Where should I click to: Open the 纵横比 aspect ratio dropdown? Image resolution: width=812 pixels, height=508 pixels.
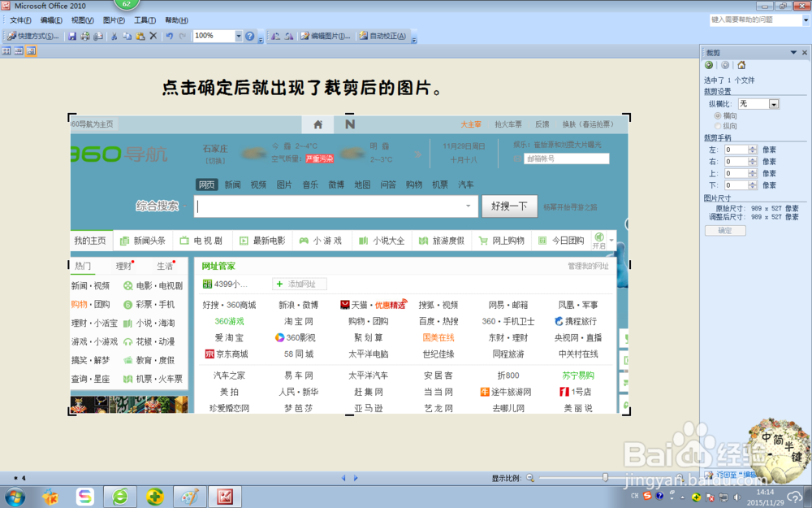tap(774, 104)
